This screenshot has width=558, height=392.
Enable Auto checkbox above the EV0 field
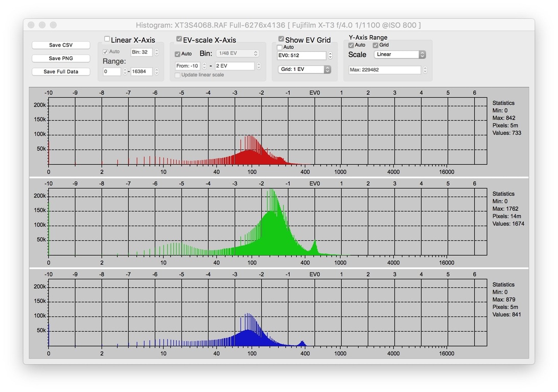pyautogui.click(x=280, y=47)
